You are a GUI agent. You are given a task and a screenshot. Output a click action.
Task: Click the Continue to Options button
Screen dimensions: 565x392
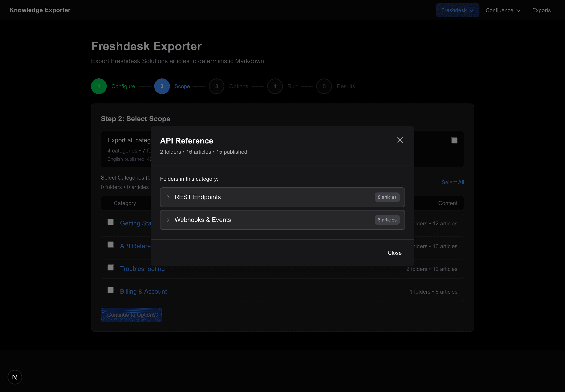pyautogui.click(x=131, y=315)
